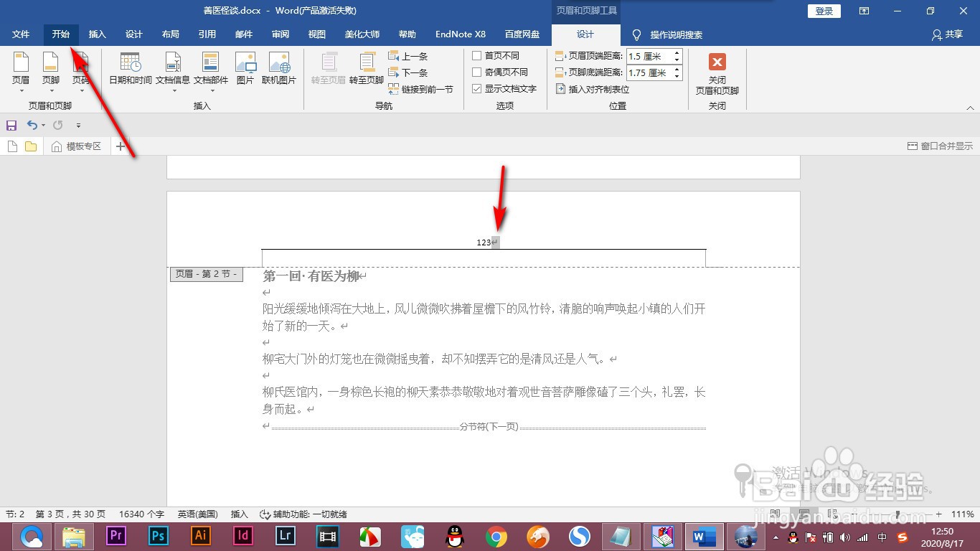Open the 文档信息 menu
The height and width of the screenshot is (551, 980).
(x=173, y=72)
